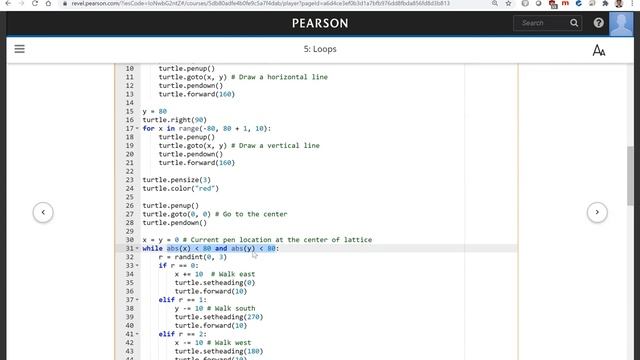Click 'turtle.color("red")' on line 24
This screenshot has height=360, width=640.
pos(181,189)
